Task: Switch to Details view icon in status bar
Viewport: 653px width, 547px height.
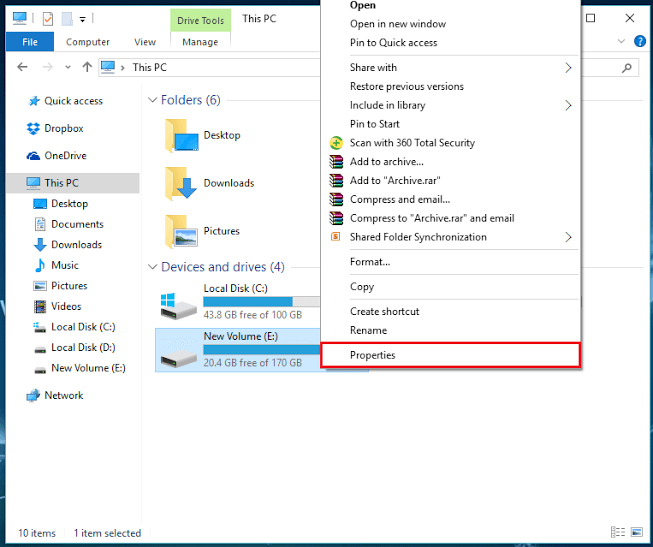Action: click(x=618, y=532)
